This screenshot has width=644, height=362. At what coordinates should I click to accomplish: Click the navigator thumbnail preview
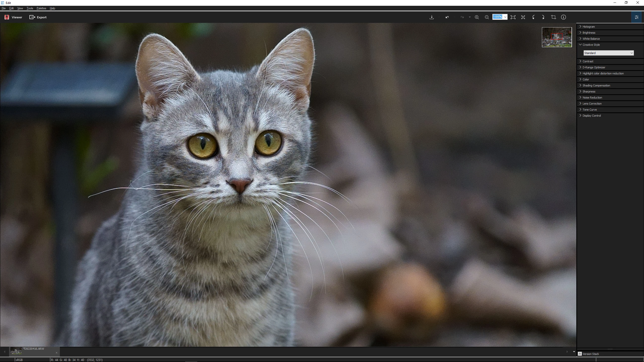pos(557,37)
